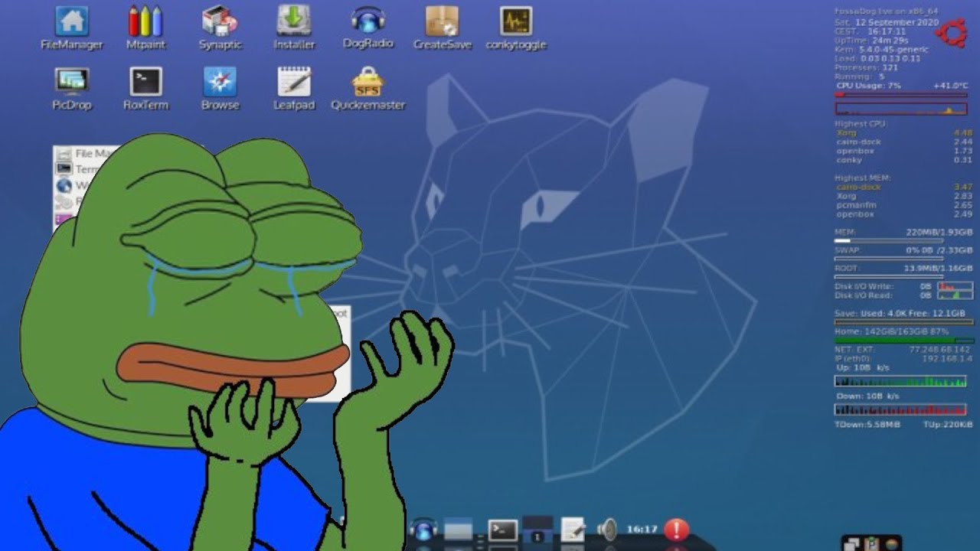Launch DogRadio from the desktop icons
980x551 pixels.
(368, 28)
